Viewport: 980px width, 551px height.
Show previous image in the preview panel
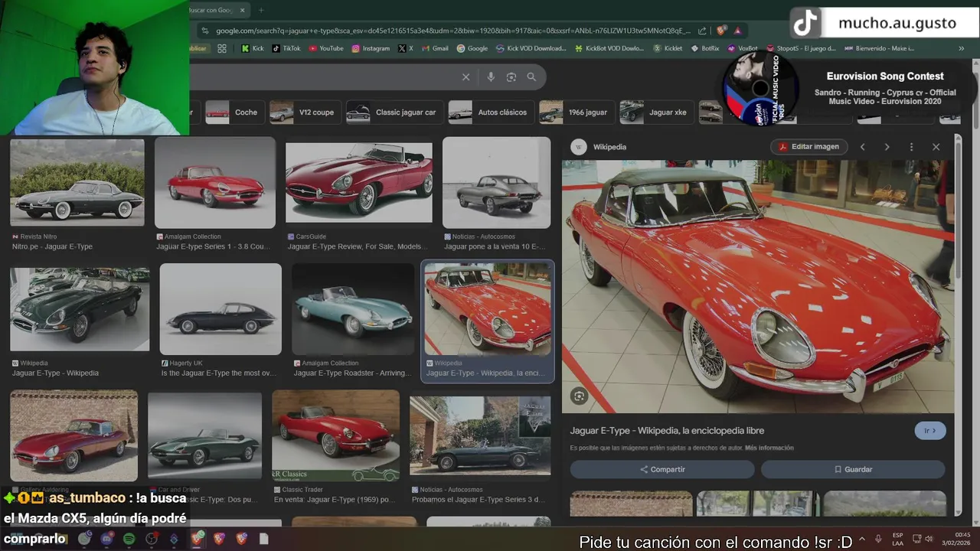click(x=862, y=147)
